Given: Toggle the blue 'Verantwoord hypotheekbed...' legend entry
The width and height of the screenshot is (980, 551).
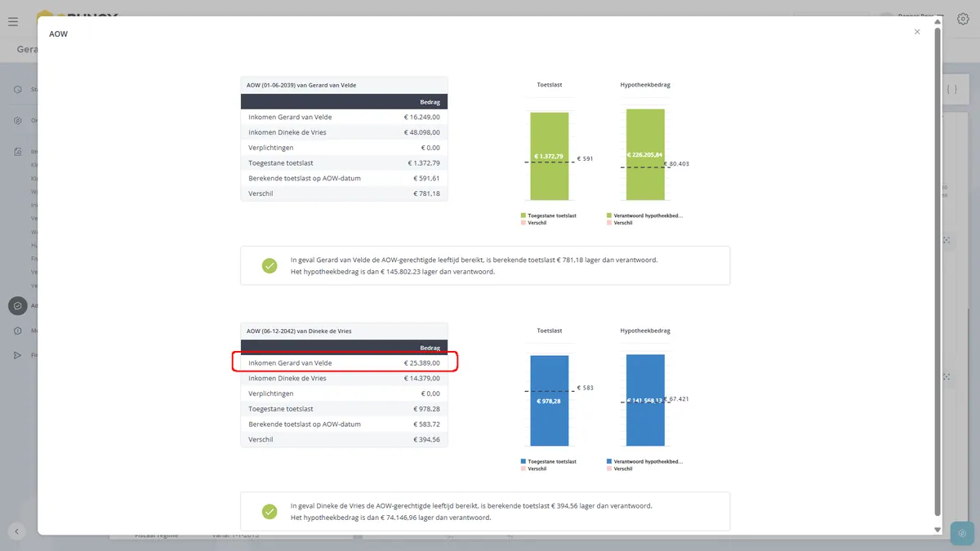Looking at the screenshot, I should [644, 461].
